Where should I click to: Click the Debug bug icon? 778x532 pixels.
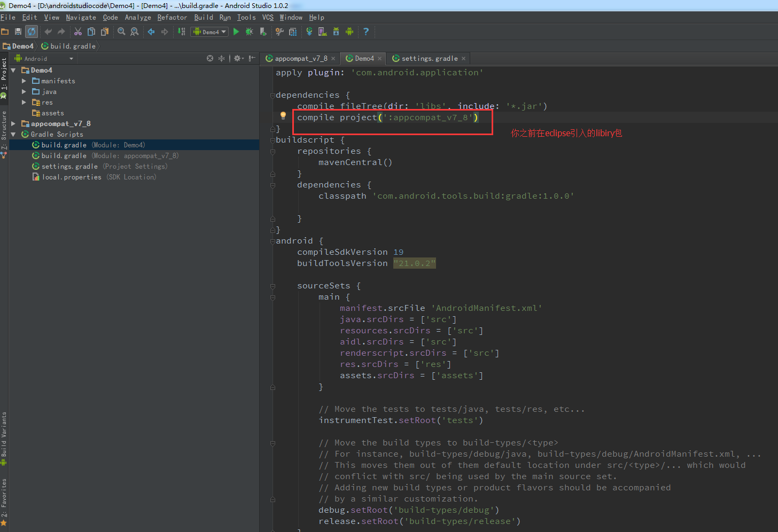click(250, 32)
